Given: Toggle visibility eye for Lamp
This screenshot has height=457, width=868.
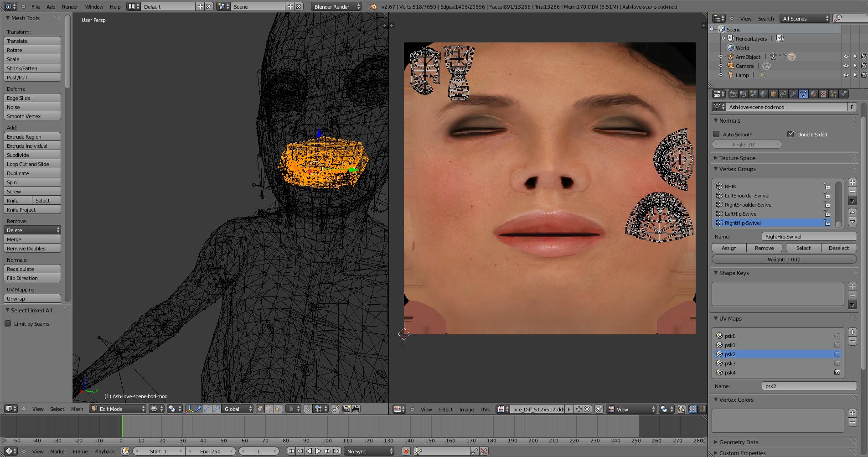Looking at the screenshot, I should point(846,75).
